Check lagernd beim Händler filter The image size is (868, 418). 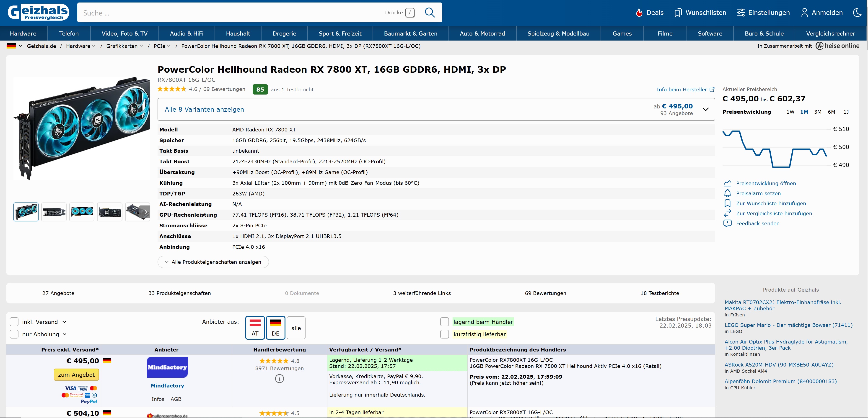point(444,322)
